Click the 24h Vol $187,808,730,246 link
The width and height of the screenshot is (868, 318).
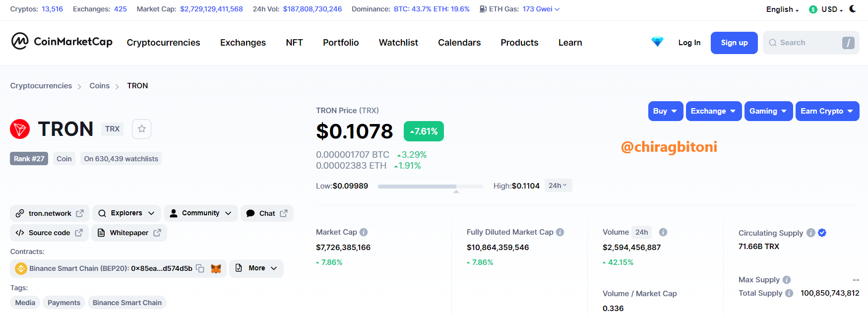312,9
